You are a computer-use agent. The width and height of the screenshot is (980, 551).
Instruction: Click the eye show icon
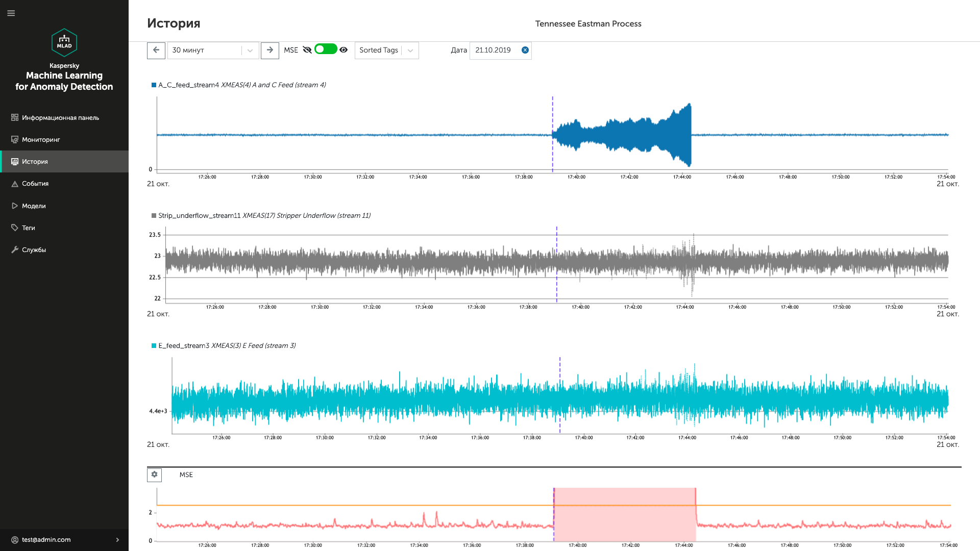(344, 50)
